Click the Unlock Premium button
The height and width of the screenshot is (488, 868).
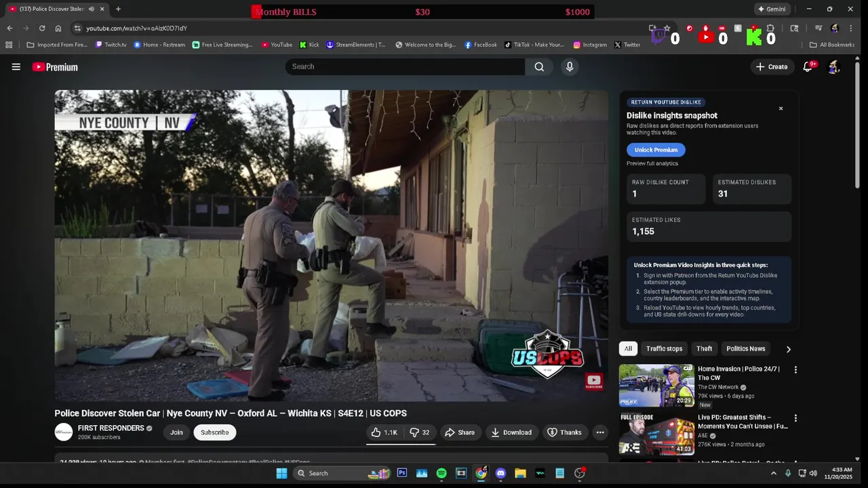coord(656,150)
